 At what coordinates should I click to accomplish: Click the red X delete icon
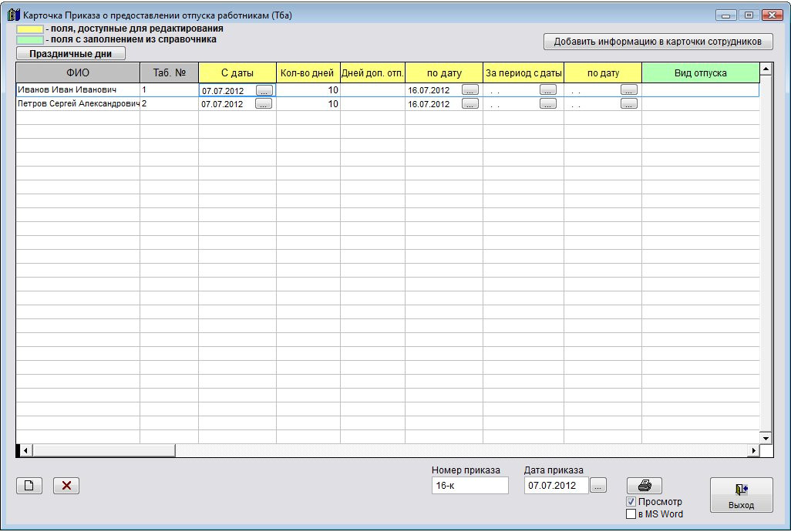(66, 486)
